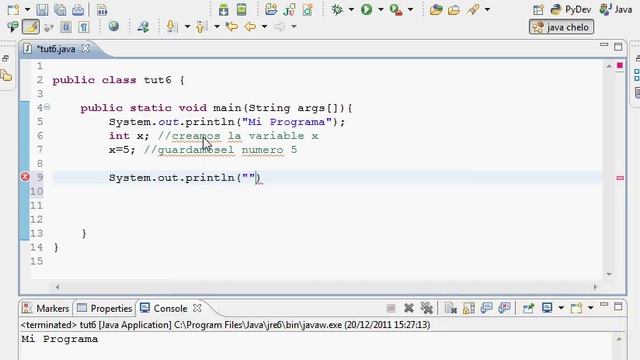This screenshot has width=640, height=360.
Task: Save the current file
Action: (42, 9)
